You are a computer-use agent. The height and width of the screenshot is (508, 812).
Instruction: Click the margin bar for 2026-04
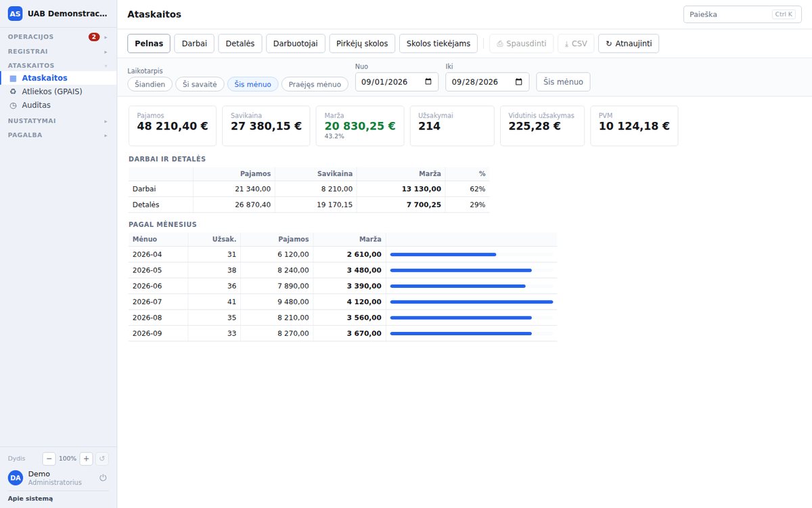tap(443, 254)
